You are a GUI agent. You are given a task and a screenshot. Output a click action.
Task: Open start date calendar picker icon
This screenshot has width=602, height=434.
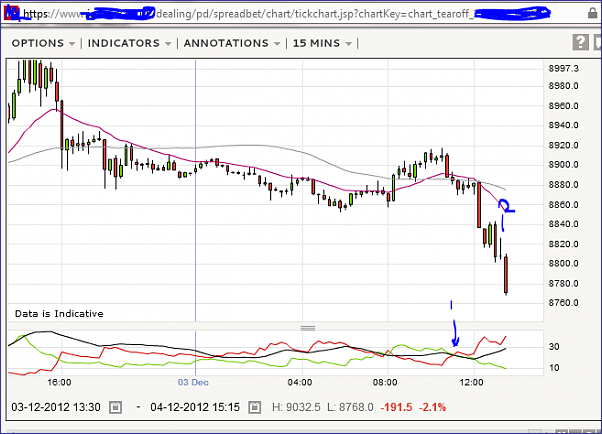pos(116,407)
